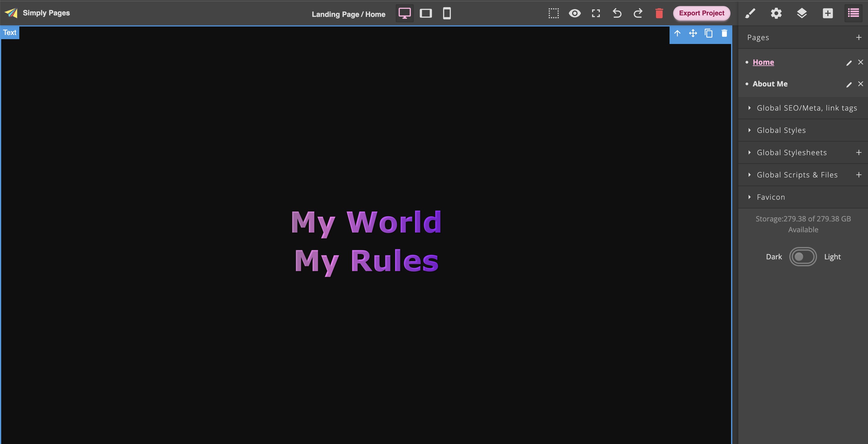The image size is (868, 444).
Task: Rename Home using its edit pencil
Action: pyautogui.click(x=849, y=62)
